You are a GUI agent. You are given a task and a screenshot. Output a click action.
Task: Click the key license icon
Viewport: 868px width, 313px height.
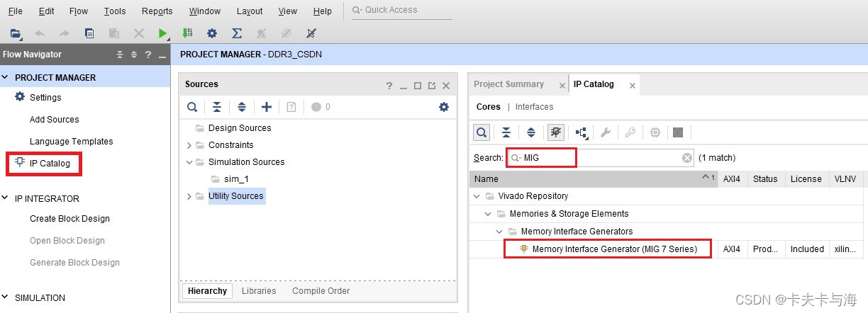click(x=630, y=132)
